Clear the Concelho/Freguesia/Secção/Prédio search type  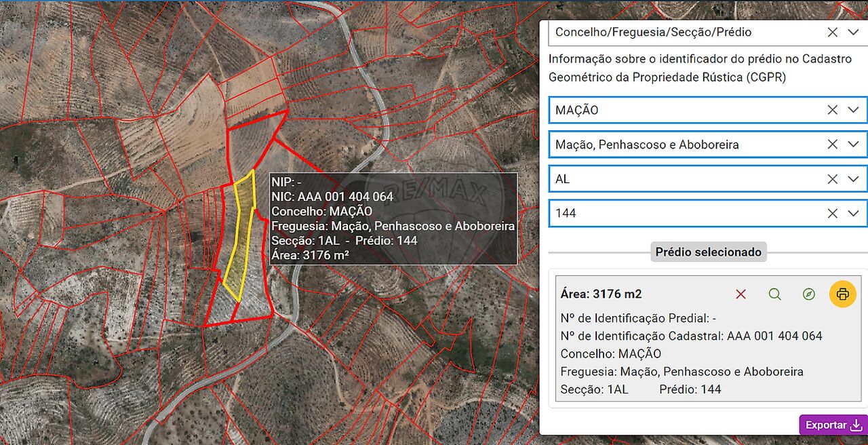click(x=832, y=32)
